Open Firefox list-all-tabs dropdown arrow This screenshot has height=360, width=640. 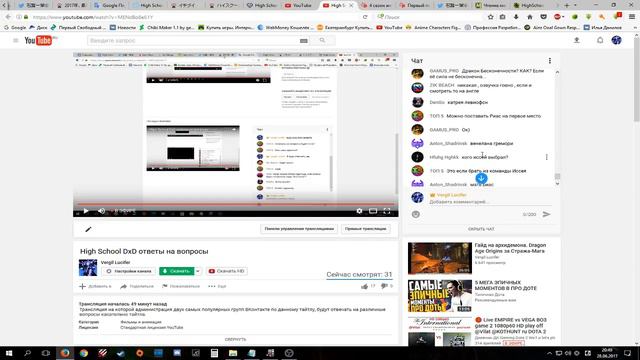[576, 5]
